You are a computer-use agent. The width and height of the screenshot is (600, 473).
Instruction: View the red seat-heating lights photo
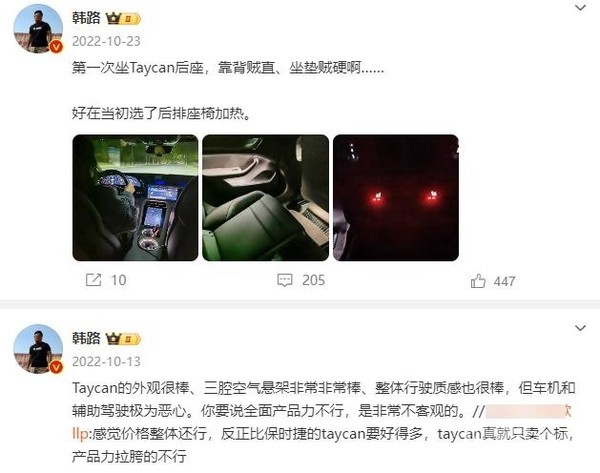click(x=396, y=198)
